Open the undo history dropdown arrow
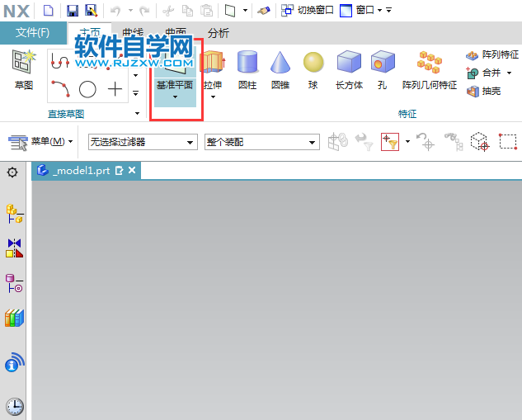The width and height of the screenshot is (522, 420). coord(130,11)
